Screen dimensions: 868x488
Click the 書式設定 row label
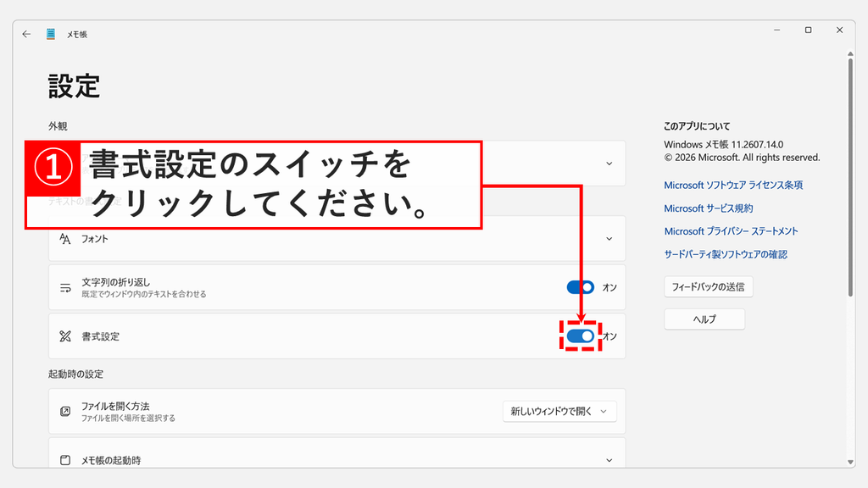(x=100, y=336)
